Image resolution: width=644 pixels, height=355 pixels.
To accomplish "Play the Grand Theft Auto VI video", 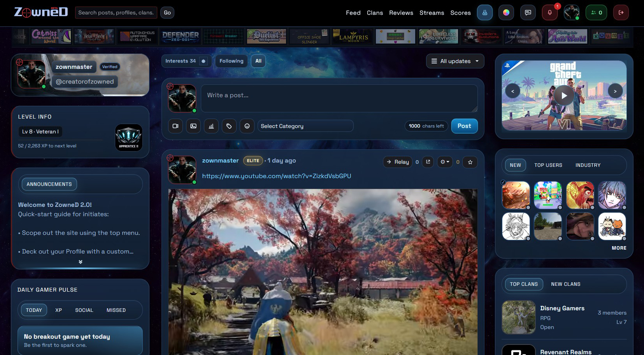I will [x=564, y=95].
